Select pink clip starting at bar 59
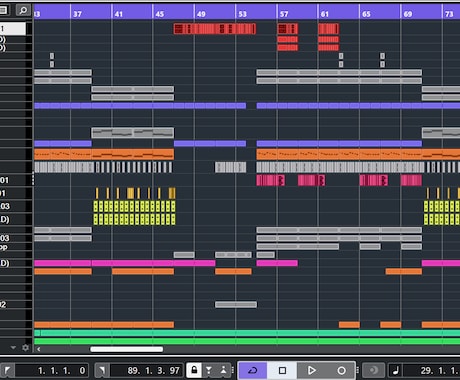 [311, 180]
